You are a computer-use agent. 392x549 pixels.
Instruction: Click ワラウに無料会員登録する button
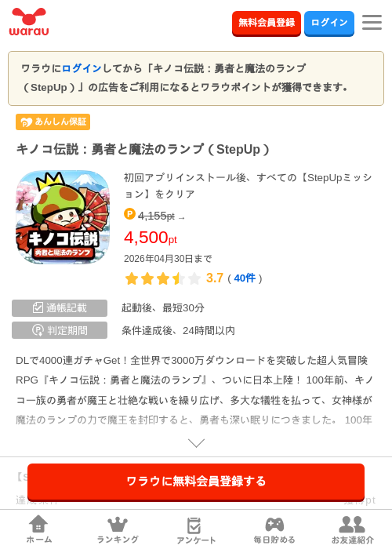click(x=196, y=482)
